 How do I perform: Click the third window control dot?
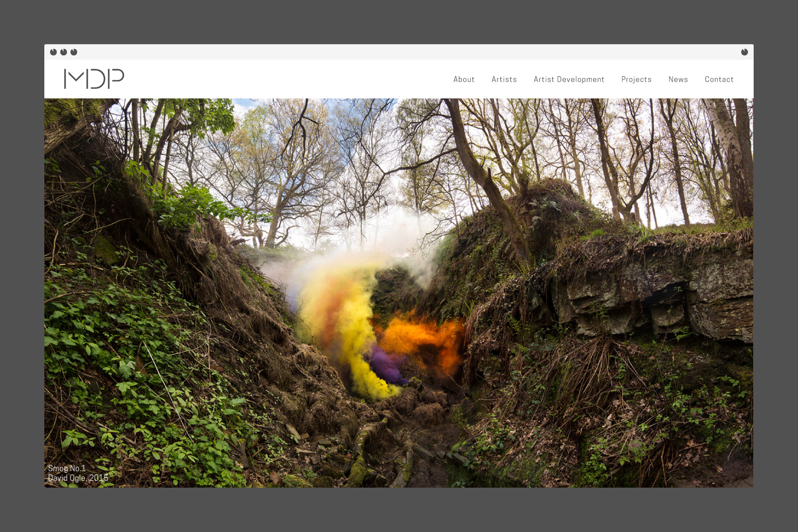pos(74,52)
